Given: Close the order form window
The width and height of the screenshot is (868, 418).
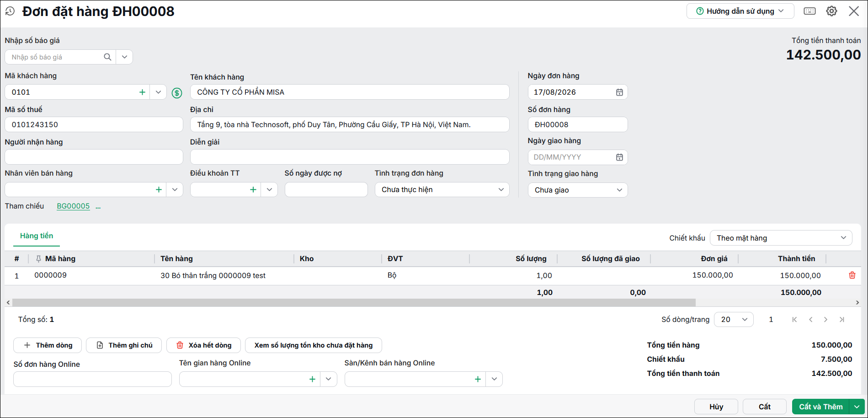Looking at the screenshot, I should [854, 11].
